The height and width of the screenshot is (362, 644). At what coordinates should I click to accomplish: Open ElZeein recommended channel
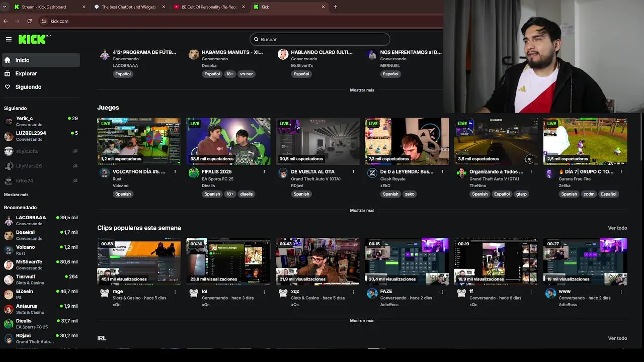tap(40, 294)
